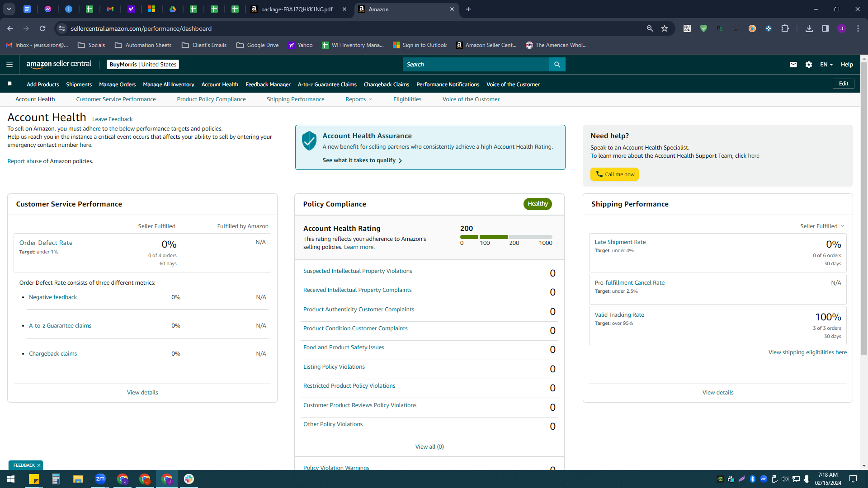
Task: Switch to Product Policy Compliance tab
Action: click(x=211, y=99)
